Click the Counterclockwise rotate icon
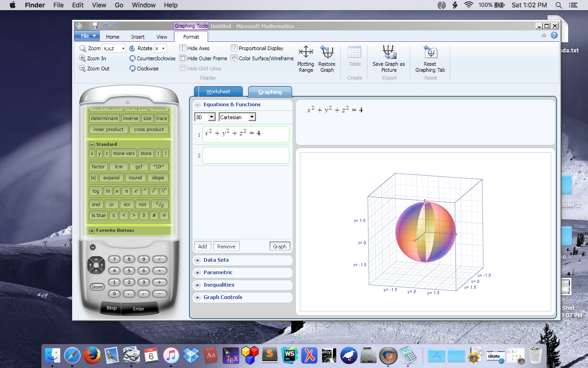 tap(152, 58)
